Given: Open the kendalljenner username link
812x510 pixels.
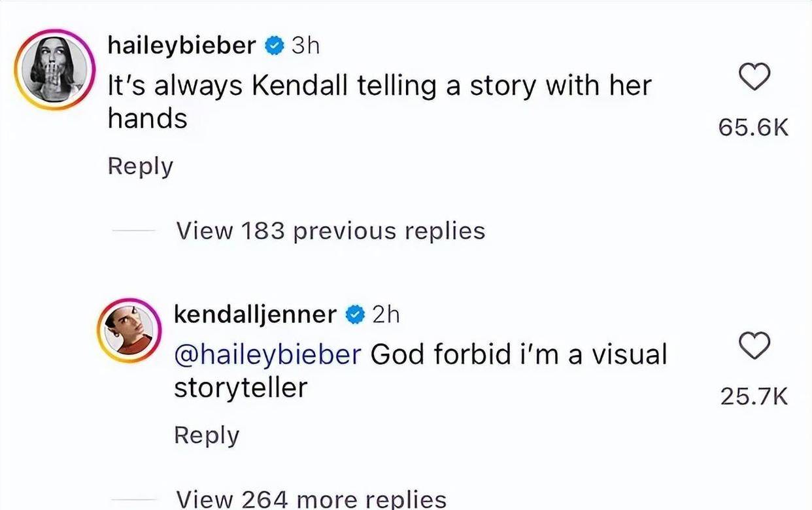Looking at the screenshot, I should click(254, 314).
